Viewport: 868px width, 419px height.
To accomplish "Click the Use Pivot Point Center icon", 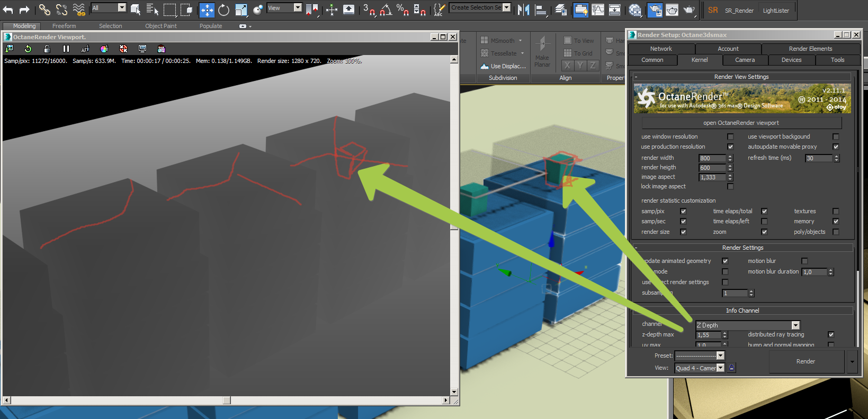I will coord(312,10).
